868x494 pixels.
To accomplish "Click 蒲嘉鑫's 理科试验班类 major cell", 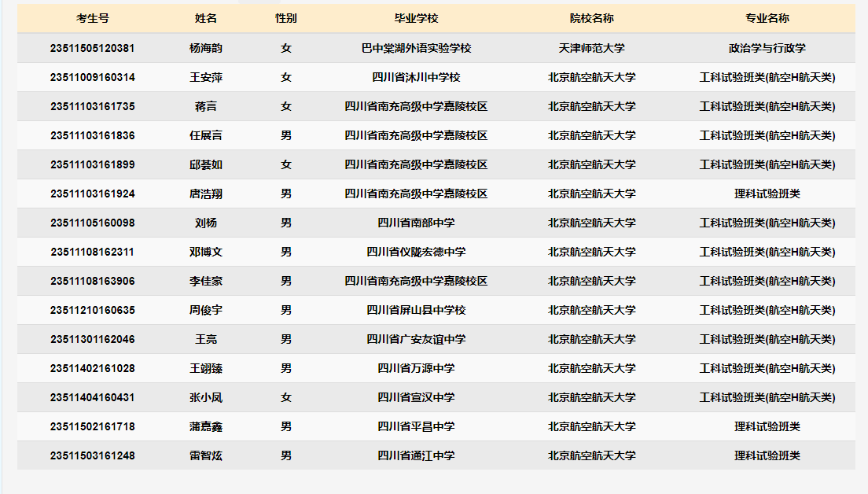I will click(767, 426).
